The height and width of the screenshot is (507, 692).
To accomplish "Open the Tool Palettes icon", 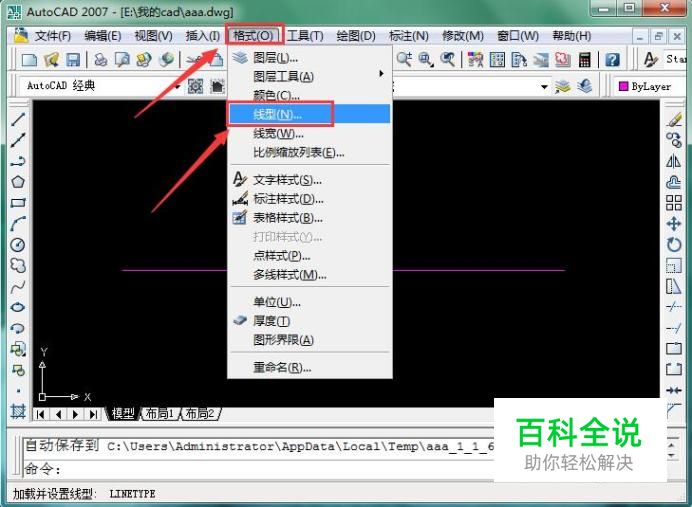I will 519,60.
